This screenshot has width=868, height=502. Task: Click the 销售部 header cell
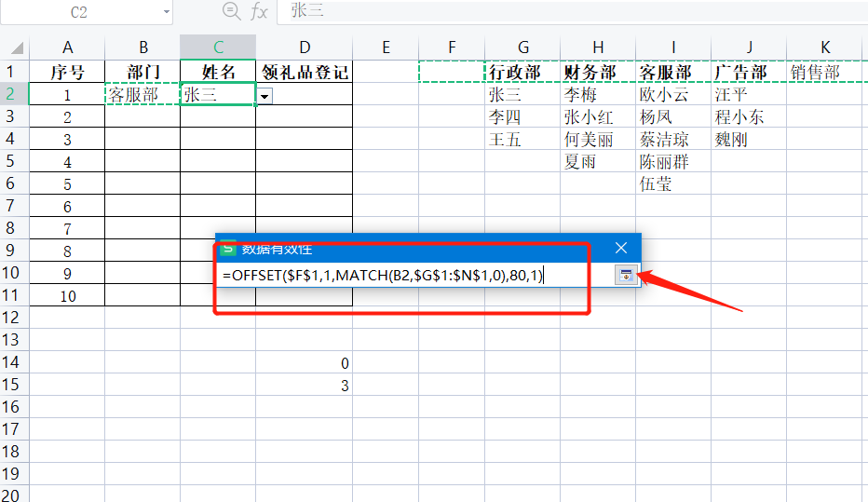tap(825, 72)
